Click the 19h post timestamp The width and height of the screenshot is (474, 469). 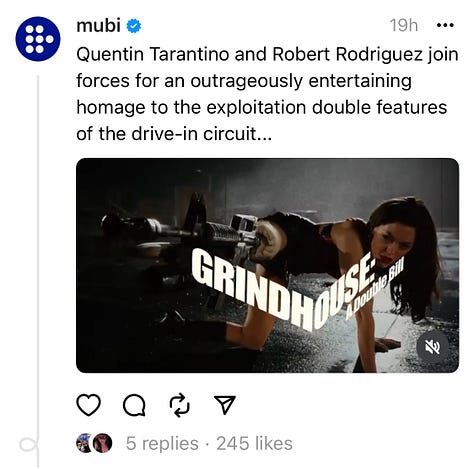(x=404, y=25)
